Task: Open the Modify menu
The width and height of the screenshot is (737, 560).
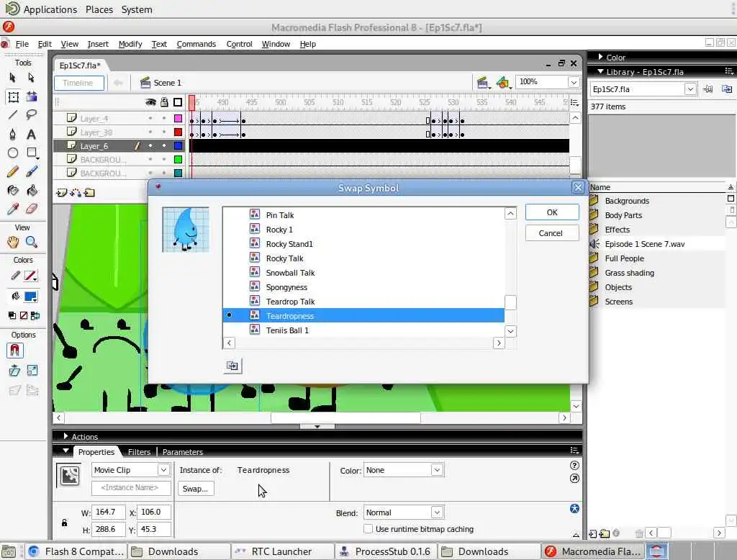Action: point(130,44)
